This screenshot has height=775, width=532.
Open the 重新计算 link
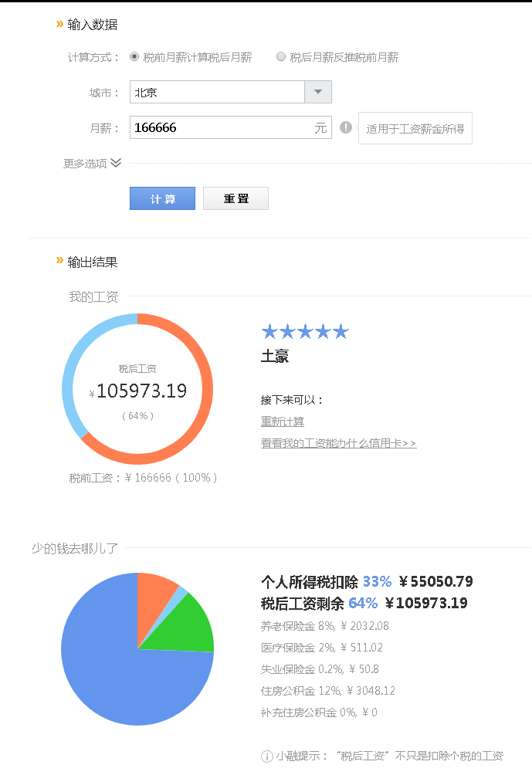click(x=283, y=421)
